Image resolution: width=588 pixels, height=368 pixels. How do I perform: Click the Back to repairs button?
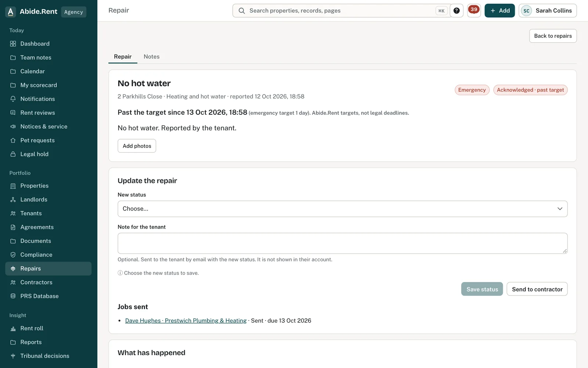553,36
